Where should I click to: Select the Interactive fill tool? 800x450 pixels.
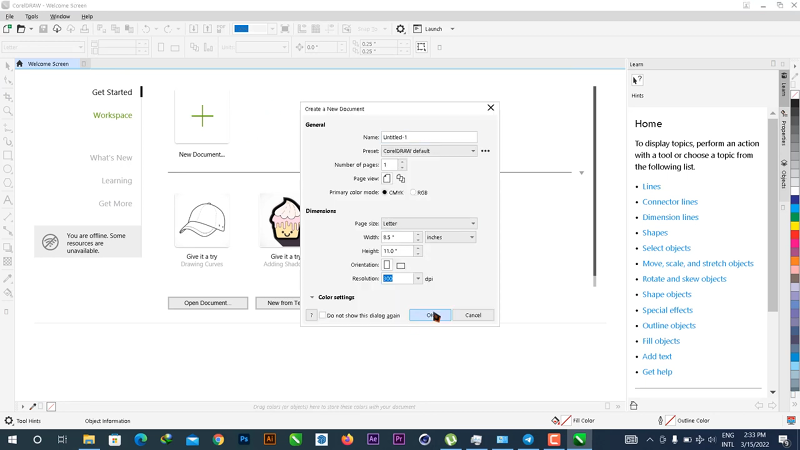8,293
